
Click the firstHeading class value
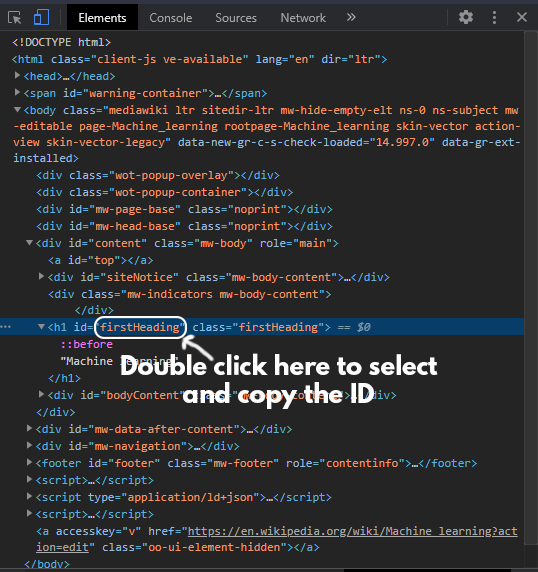(x=278, y=327)
